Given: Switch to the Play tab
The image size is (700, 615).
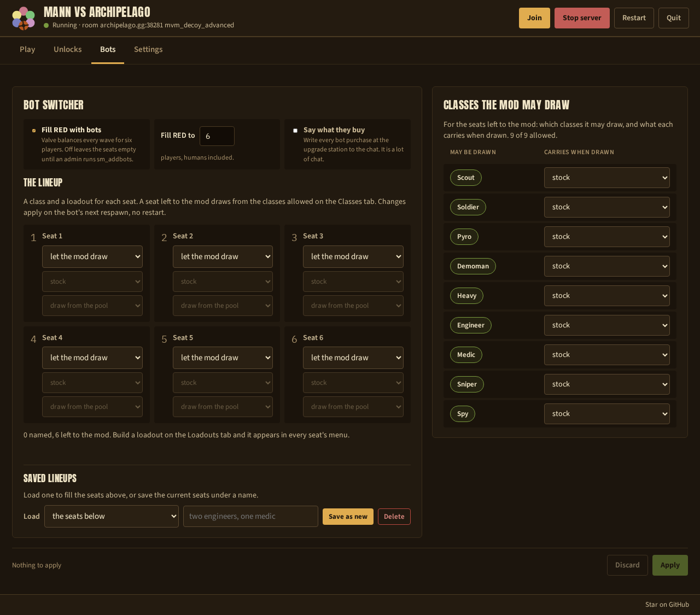Looking at the screenshot, I should coord(27,50).
